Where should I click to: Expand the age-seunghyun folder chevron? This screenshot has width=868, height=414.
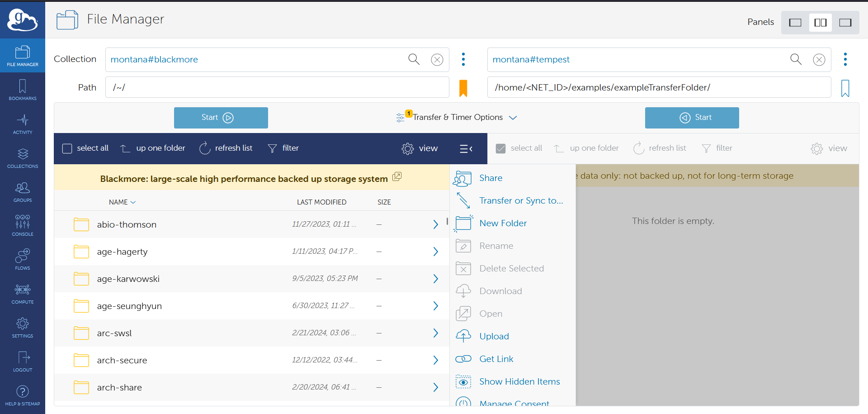coord(435,306)
